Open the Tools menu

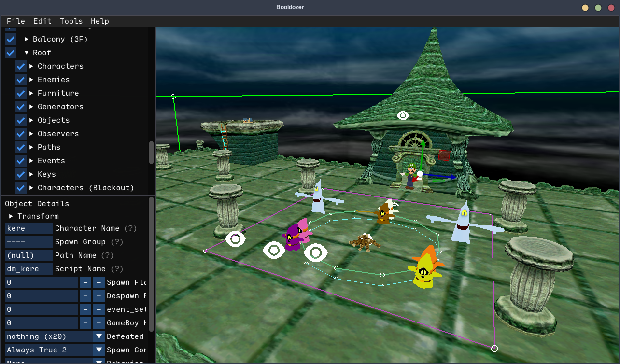pos(71,21)
